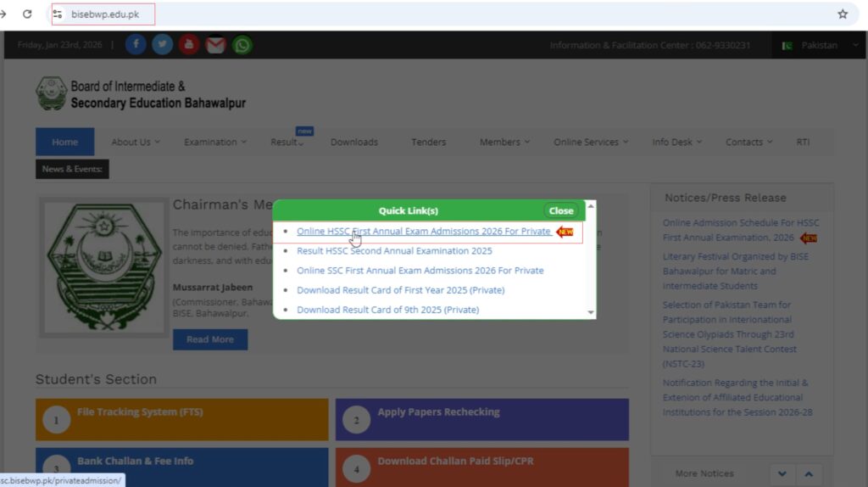Reload the page using the refresh icon
The image size is (868, 487).
[27, 14]
